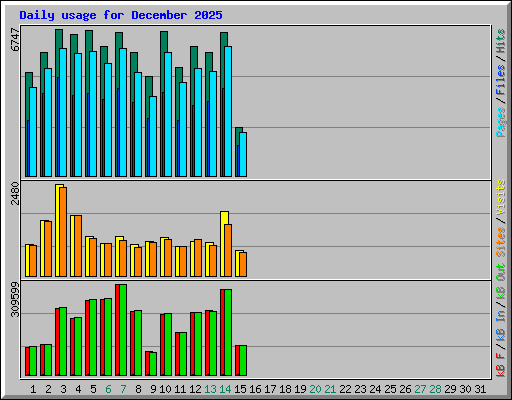Click the 'kB Out' legend label
The width and height of the screenshot is (512, 400).
click(501, 281)
